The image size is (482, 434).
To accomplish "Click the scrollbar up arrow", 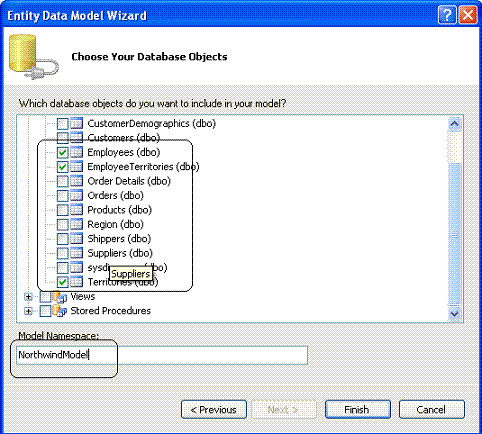I will [x=455, y=124].
